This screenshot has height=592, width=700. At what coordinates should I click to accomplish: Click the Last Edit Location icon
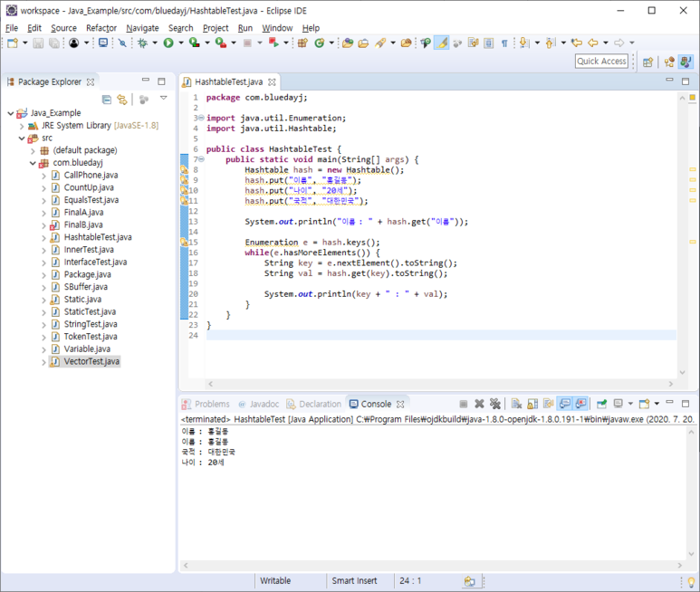click(x=577, y=43)
